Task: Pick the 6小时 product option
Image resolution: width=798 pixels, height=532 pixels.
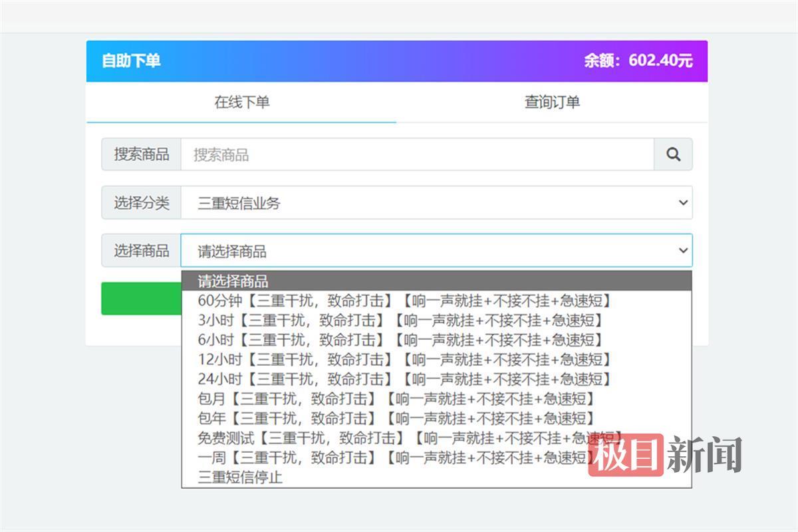Action: (400, 340)
